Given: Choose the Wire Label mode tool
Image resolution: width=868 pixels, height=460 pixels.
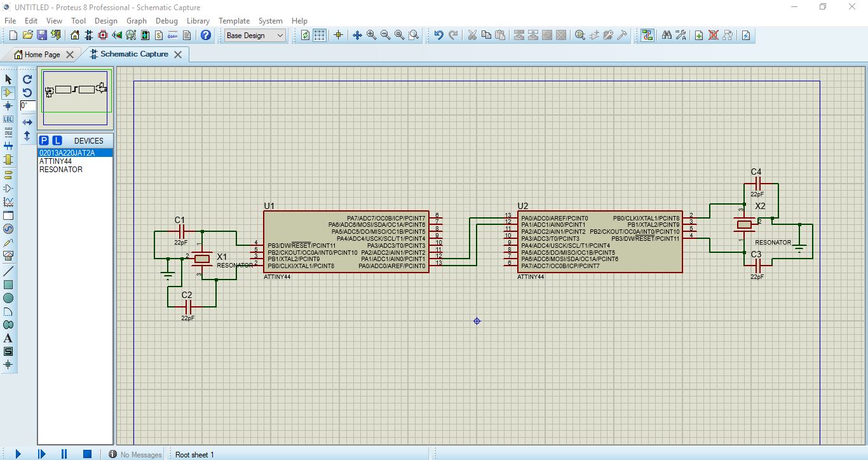Looking at the screenshot, I should coord(8,119).
